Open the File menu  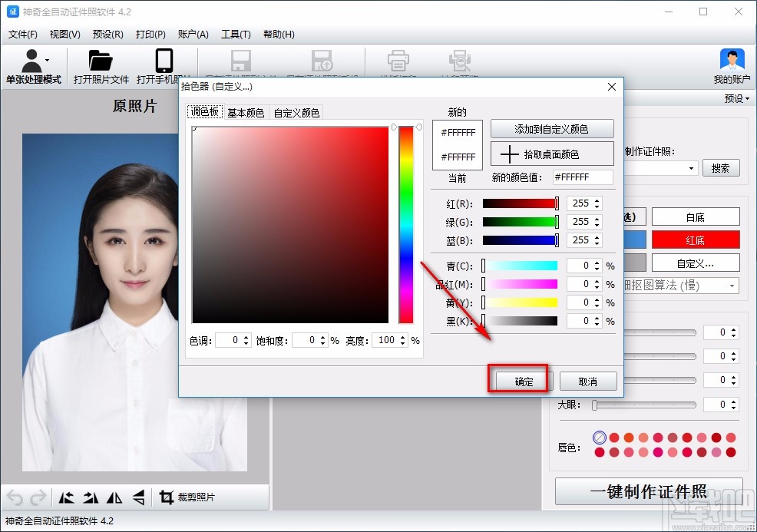point(23,35)
